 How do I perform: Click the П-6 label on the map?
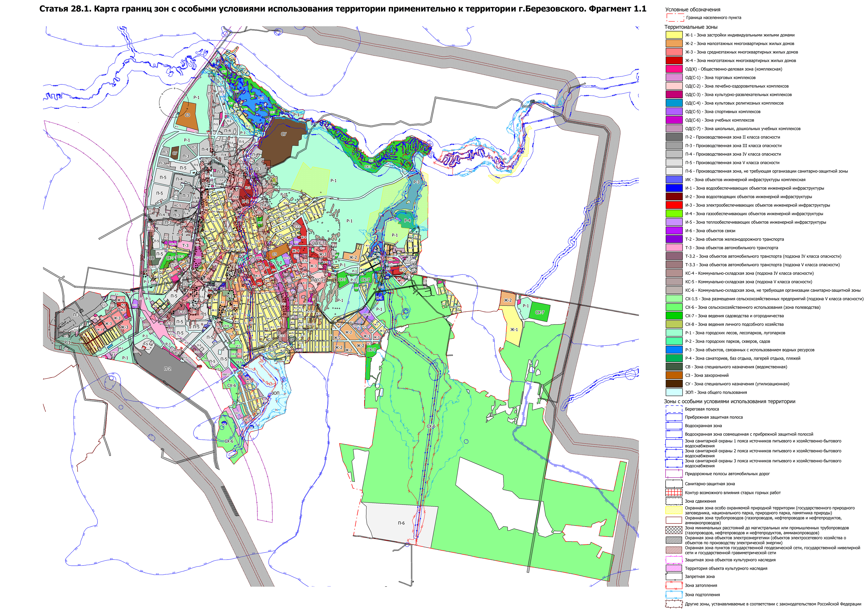coord(401,523)
